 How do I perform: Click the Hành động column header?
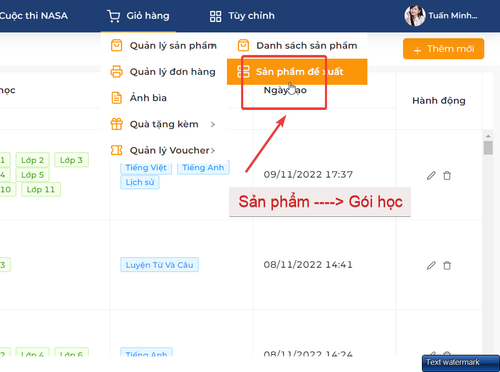coord(439,101)
